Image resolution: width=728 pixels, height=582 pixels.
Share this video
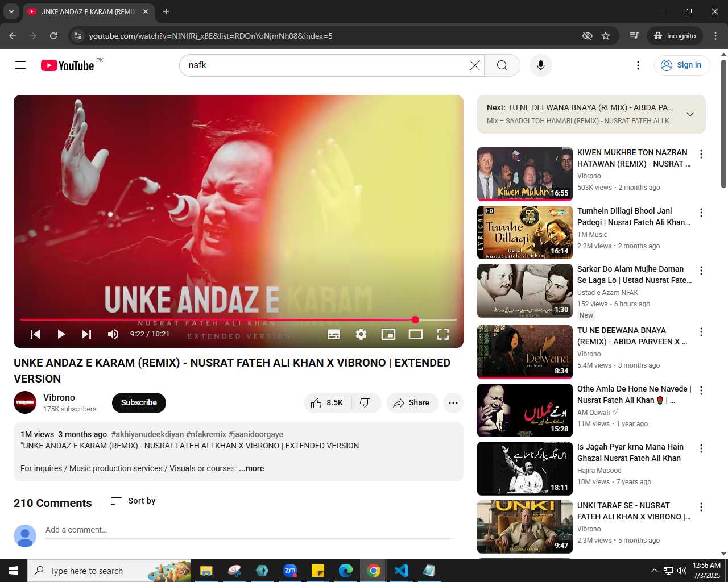tap(412, 402)
